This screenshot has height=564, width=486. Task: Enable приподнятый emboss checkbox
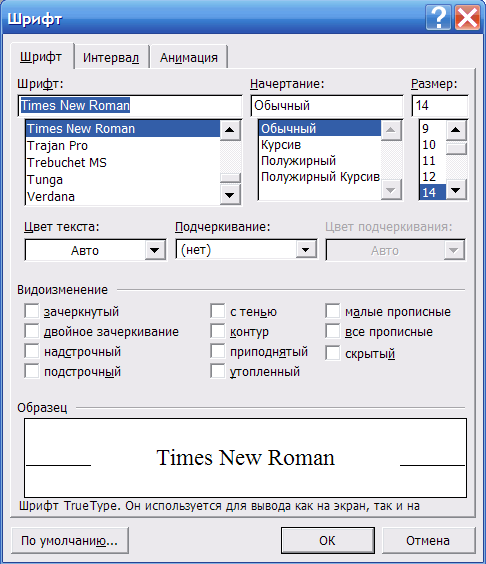tap(218, 351)
